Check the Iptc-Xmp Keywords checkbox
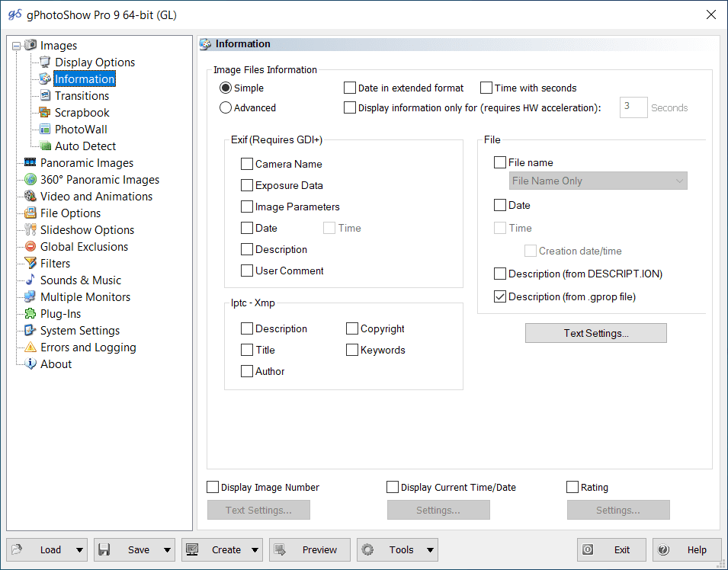The width and height of the screenshot is (728, 570). point(352,350)
